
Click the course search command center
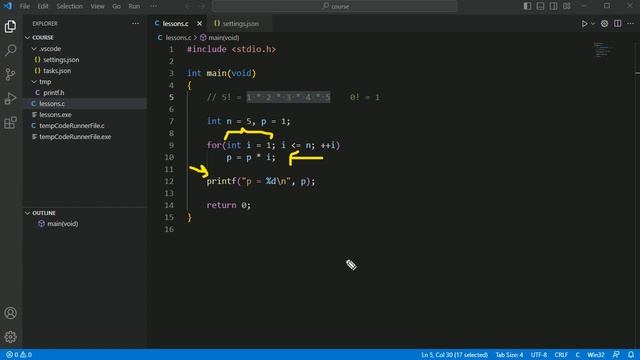(335, 6)
